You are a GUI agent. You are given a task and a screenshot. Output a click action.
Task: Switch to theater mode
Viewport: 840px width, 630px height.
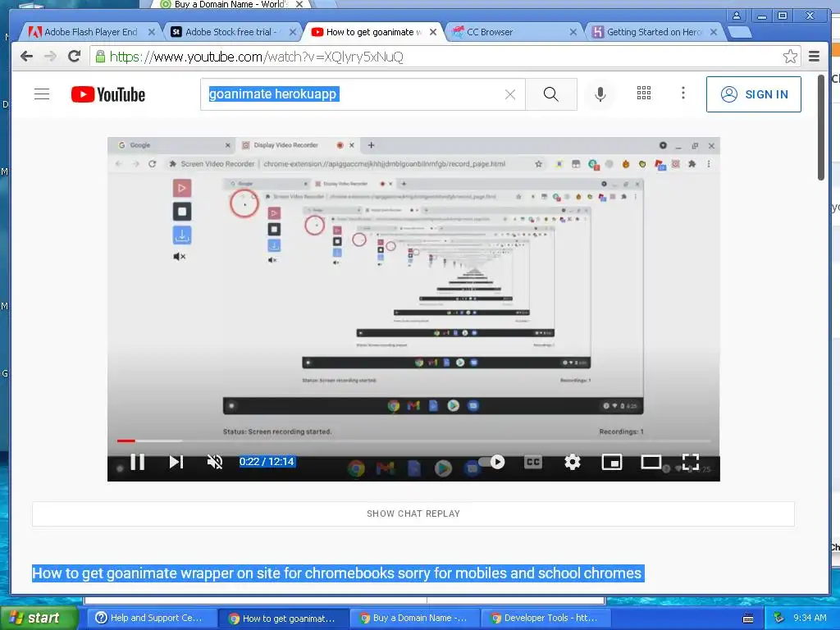pyautogui.click(x=651, y=462)
